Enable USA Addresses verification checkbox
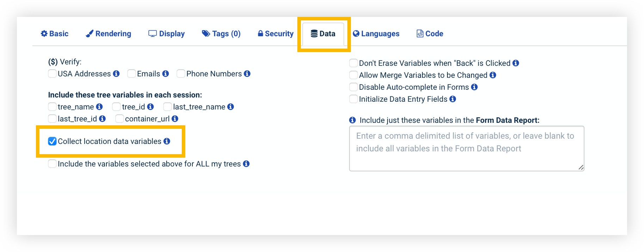Image resolution: width=644 pixels, height=252 pixels. (52, 74)
